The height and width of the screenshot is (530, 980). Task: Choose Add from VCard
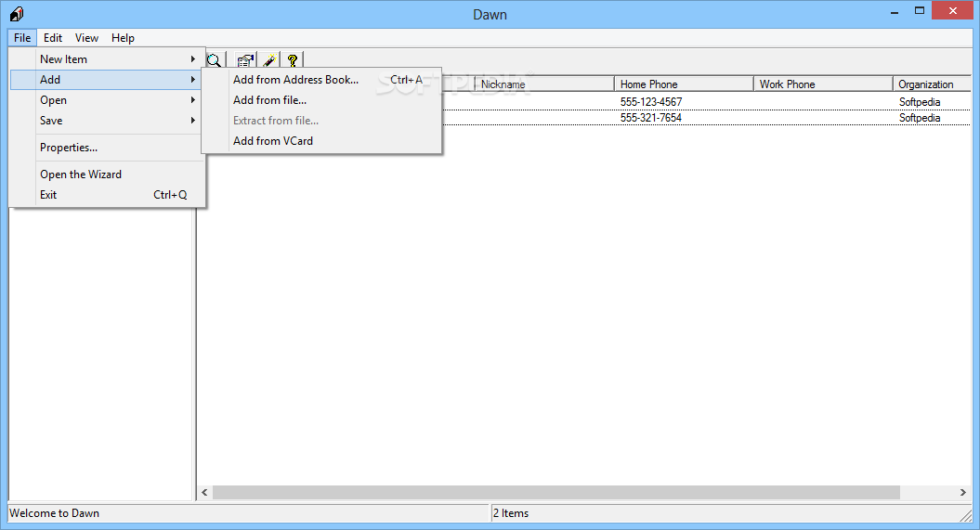point(321,141)
